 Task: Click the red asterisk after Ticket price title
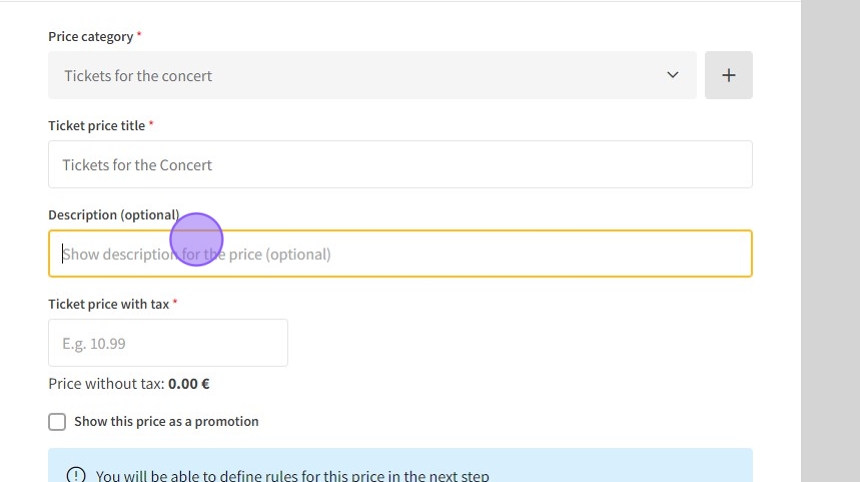151,125
